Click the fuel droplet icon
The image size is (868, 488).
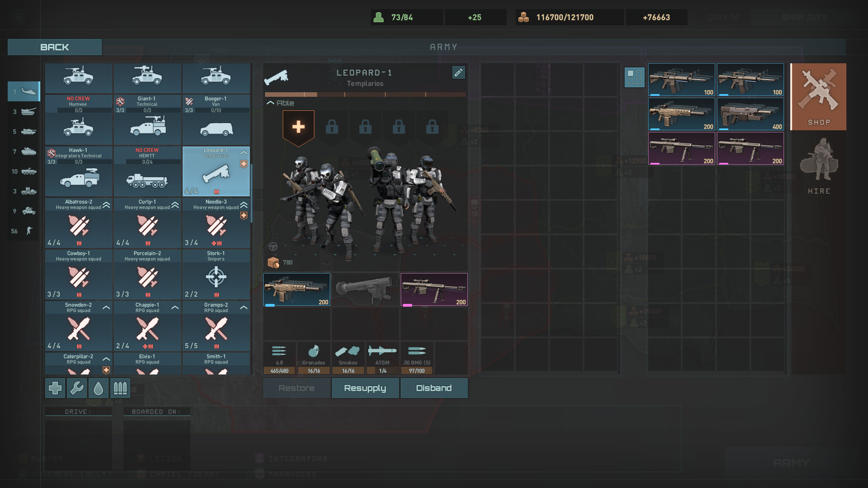[x=98, y=388]
